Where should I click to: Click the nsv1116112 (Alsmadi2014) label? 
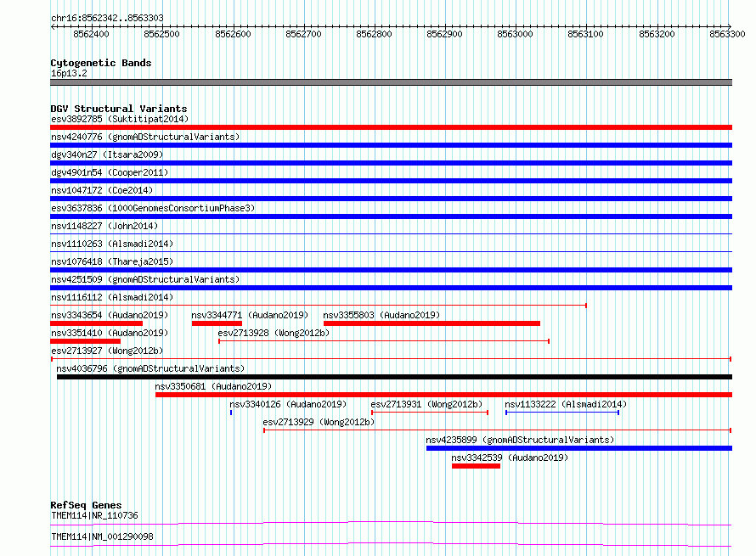coord(112,297)
